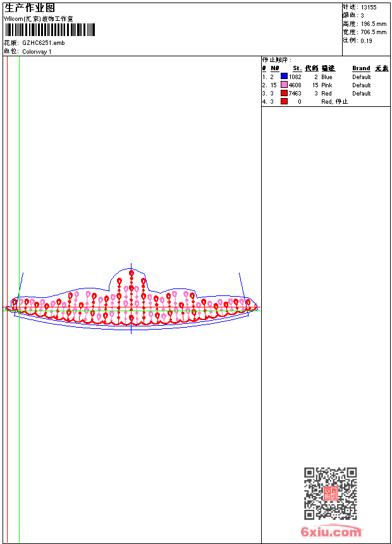The image size is (392, 544).
Task: Click the stitch count '1082' in the Blue row
Action: coord(295,77)
